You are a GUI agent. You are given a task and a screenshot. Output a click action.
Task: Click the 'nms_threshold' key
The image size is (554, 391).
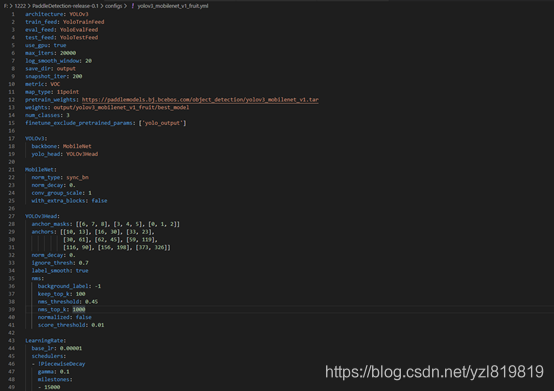[x=58, y=302]
